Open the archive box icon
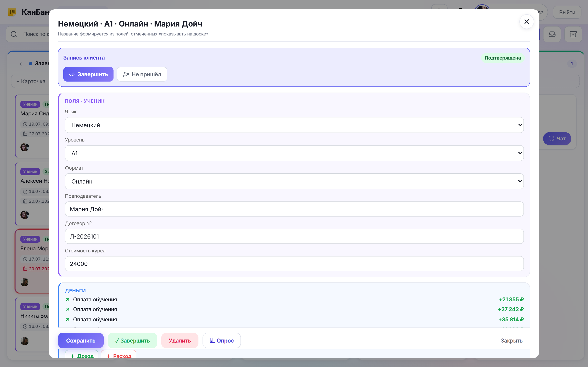Screen dimensions: 588x367 (x=573, y=34)
